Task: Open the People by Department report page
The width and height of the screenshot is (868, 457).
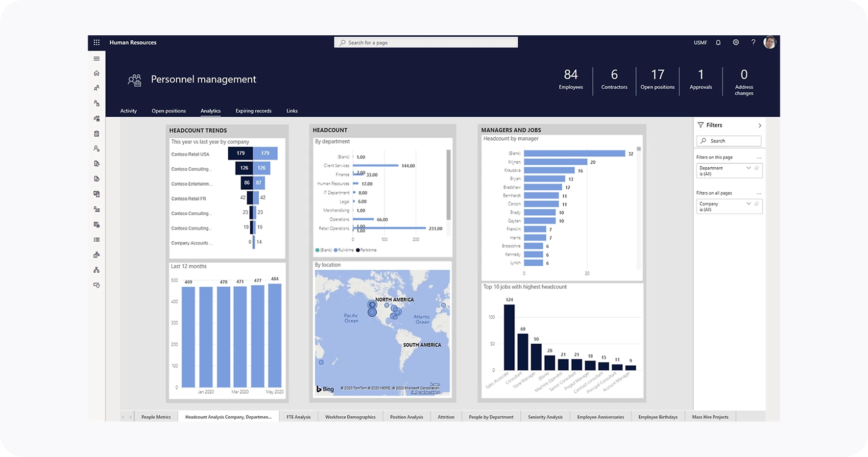Action: (491, 417)
